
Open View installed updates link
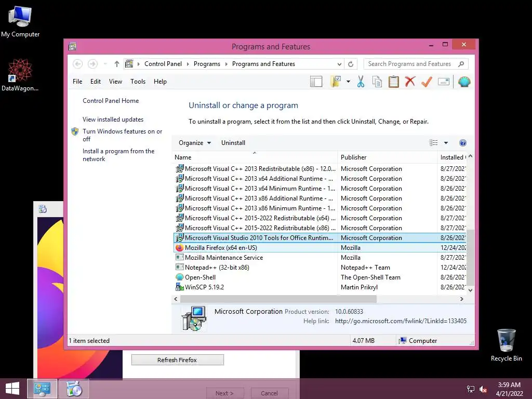coord(113,119)
